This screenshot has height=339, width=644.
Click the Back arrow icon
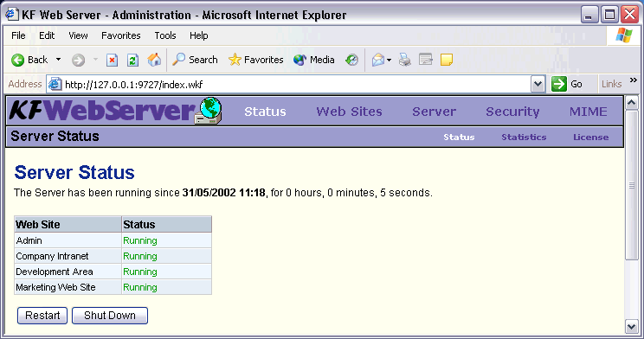pyautogui.click(x=17, y=60)
